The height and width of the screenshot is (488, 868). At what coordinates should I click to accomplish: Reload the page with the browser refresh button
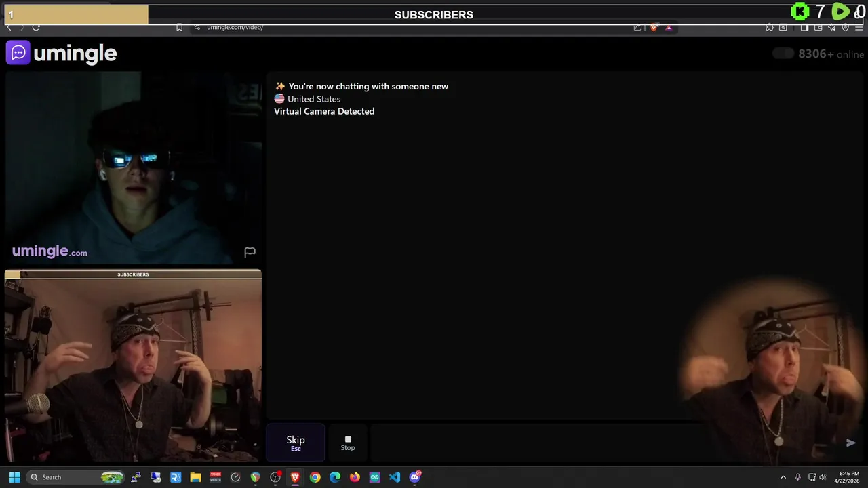pos(36,27)
